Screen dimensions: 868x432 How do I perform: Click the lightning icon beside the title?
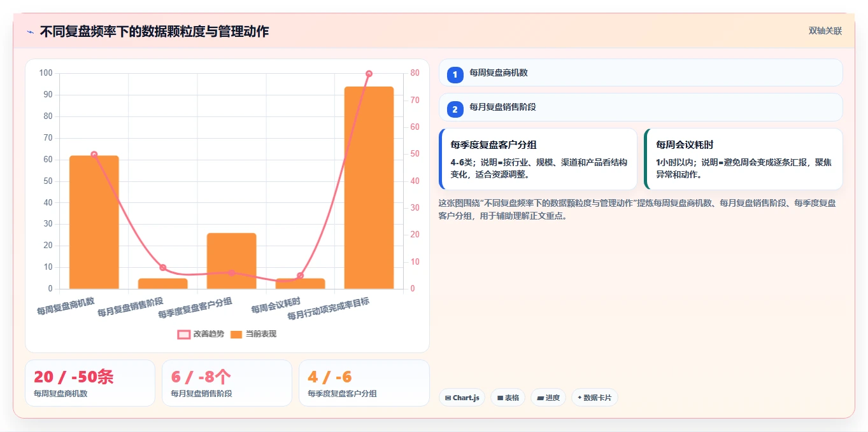pos(30,31)
